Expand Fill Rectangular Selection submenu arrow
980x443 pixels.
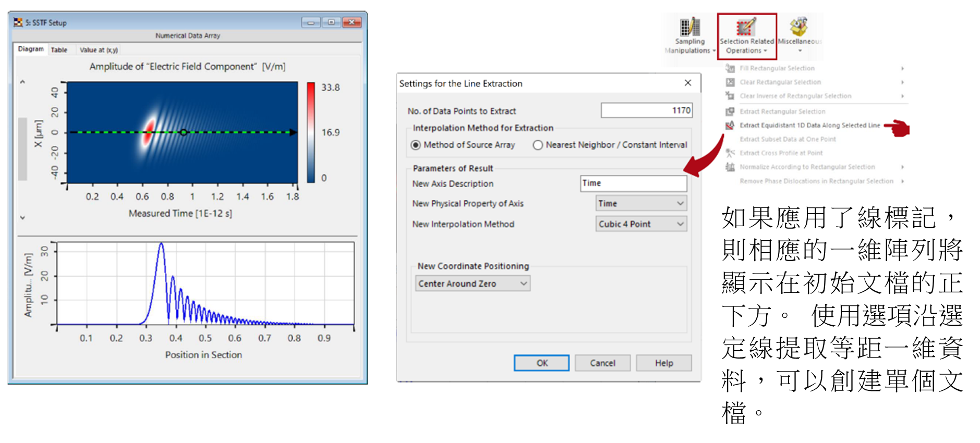click(x=902, y=68)
